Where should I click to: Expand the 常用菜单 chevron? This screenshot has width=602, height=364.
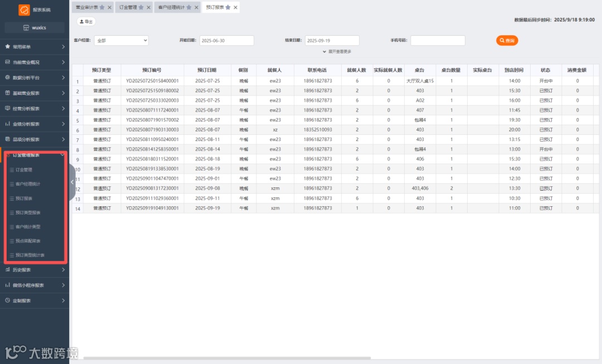(x=63, y=46)
